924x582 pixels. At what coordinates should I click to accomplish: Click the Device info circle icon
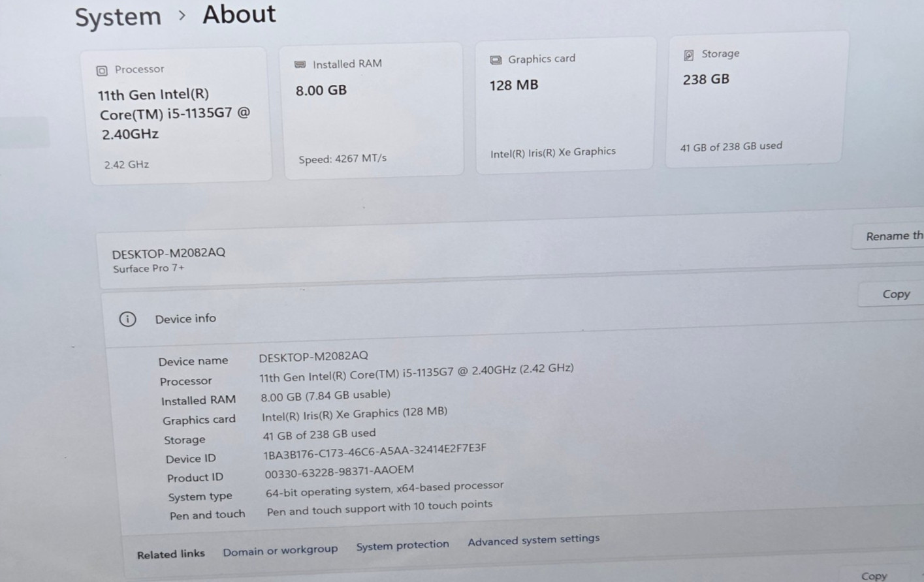pyautogui.click(x=127, y=319)
